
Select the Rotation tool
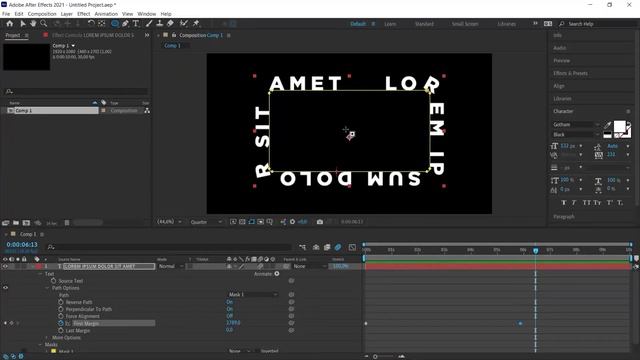(x=91, y=24)
